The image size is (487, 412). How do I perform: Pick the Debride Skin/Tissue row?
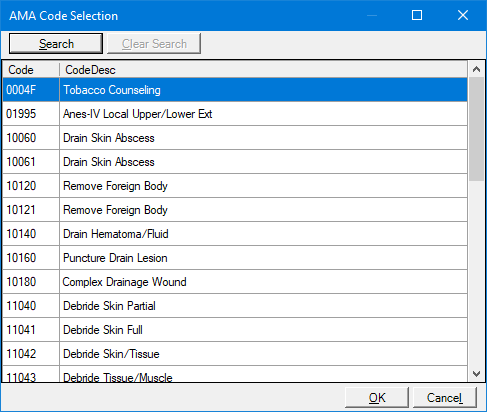235,354
